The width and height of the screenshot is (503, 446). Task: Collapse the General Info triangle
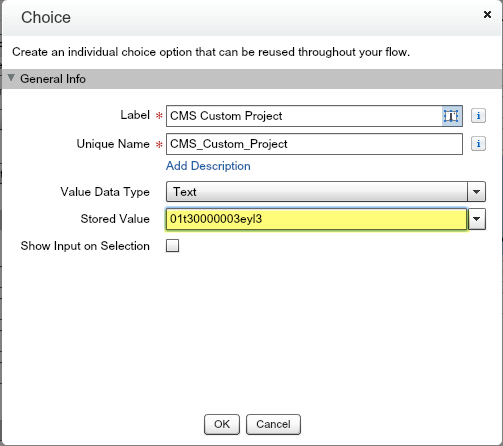coord(11,78)
